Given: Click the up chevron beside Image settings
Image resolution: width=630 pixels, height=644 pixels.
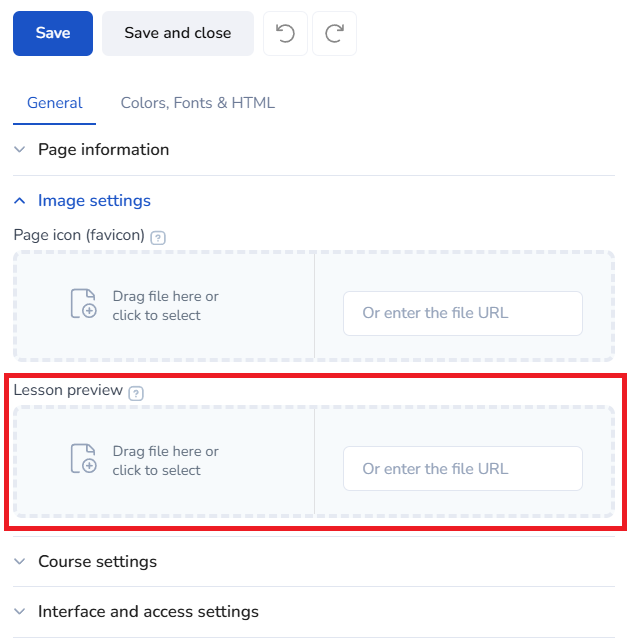Looking at the screenshot, I should [x=20, y=201].
